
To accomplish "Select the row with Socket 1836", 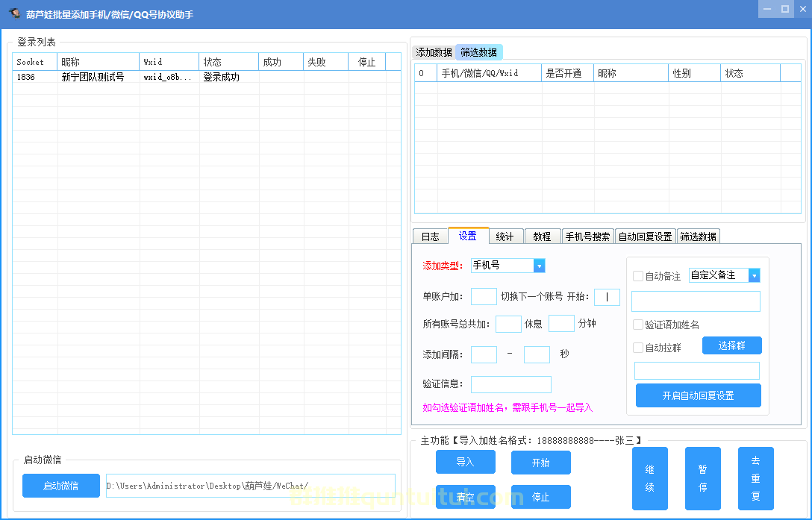I will tap(207, 77).
